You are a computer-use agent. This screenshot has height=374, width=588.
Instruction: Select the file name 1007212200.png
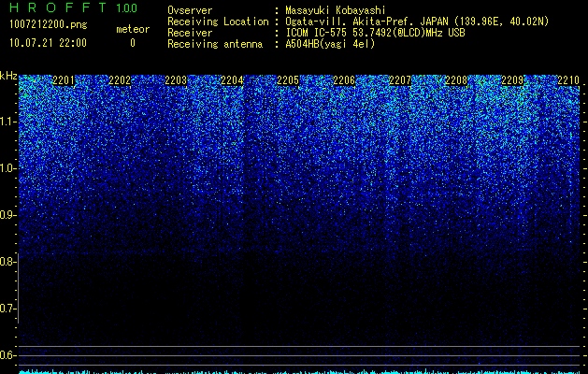tap(49, 24)
